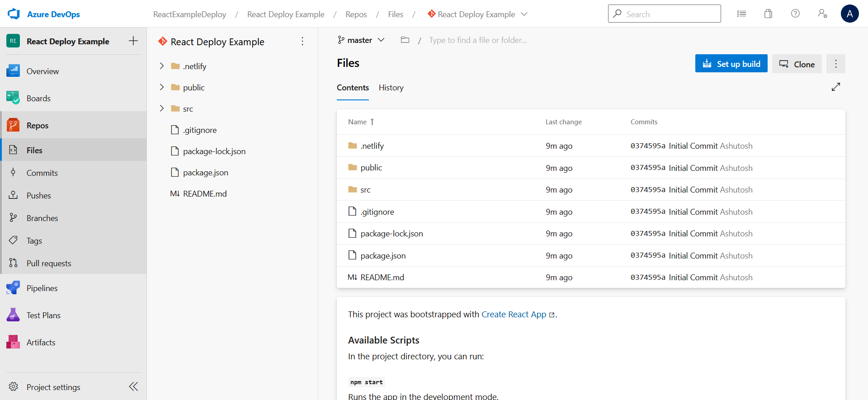Image resolution: width=868 pixels, height=400 pixels.
Task: Open package.json in the file table
Action: tap(383, 256)
